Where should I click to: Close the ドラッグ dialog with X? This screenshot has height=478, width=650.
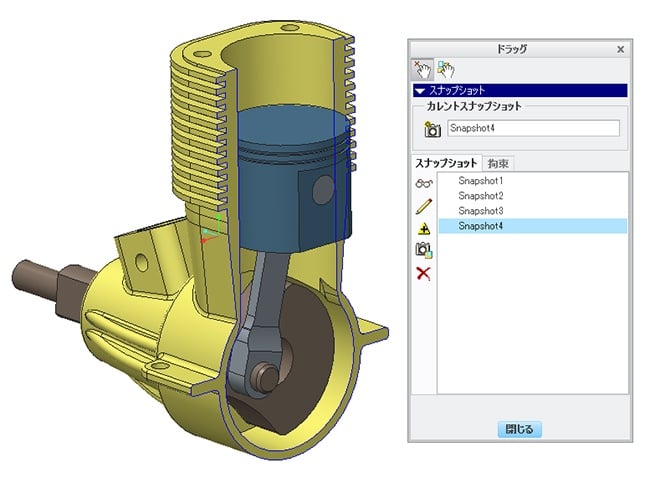(x=620, y=48)
